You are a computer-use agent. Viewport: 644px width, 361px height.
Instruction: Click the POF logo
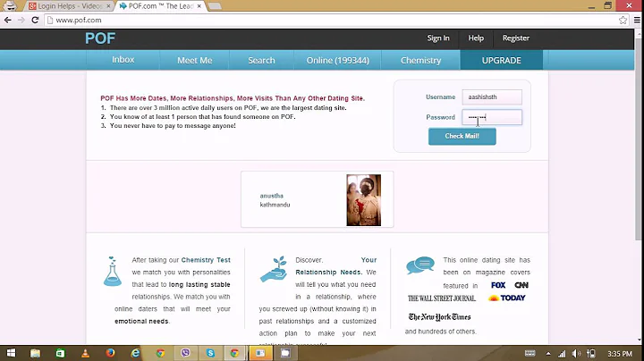100,38
